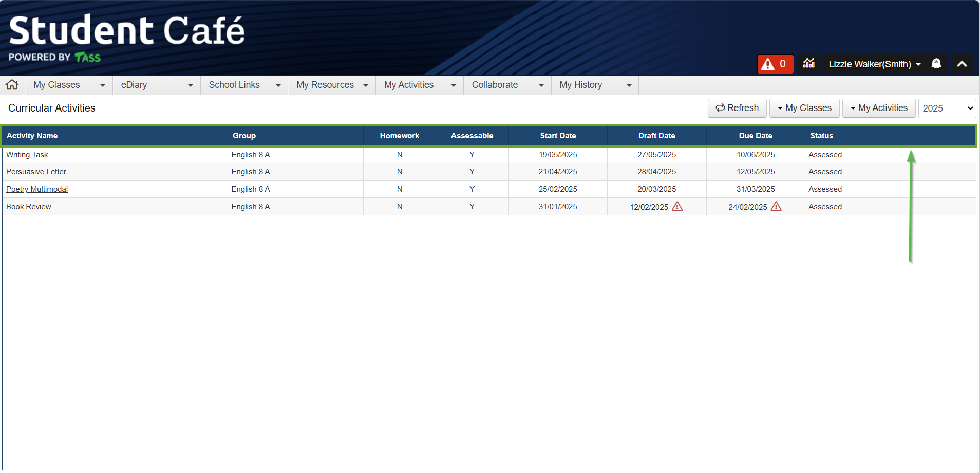Viewport: 980px width, 473px height.
Task: Click warning triangle beside due date 24/02/2025
Action: (776, 207)
